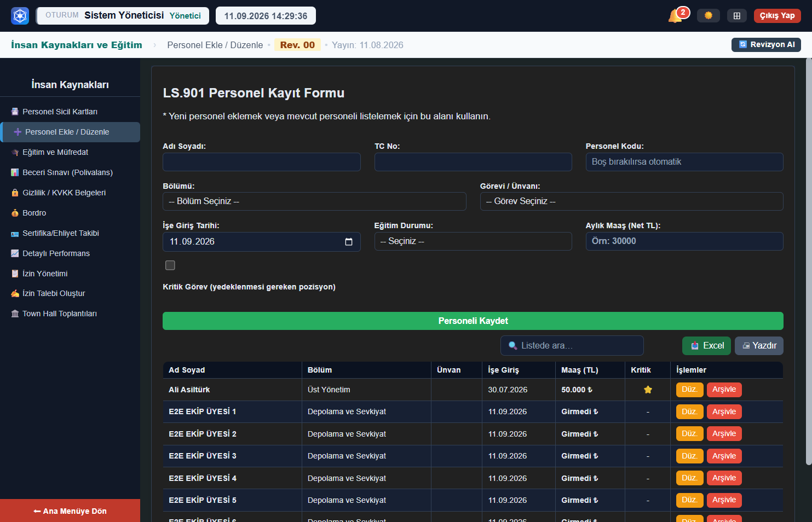
Task: Enable the Kritik Görev checkbox
Action: [x=170, y=265]
